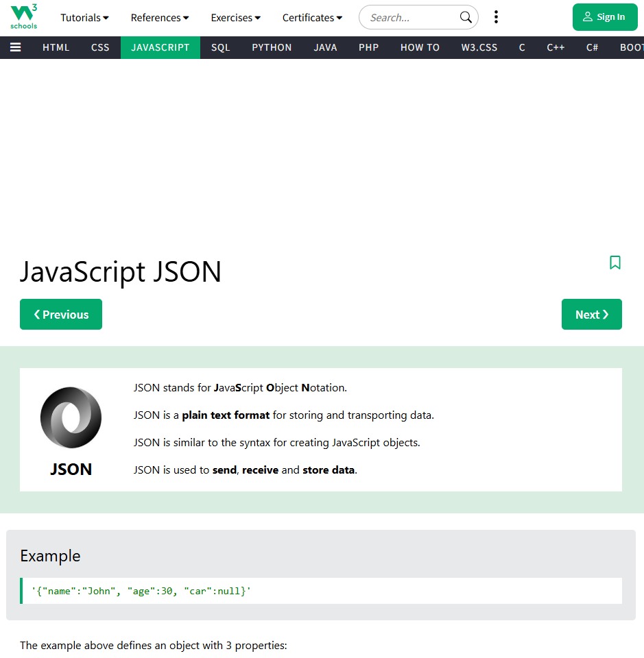
Task: Click the W3Schools logo
Action: click(23, 16)
